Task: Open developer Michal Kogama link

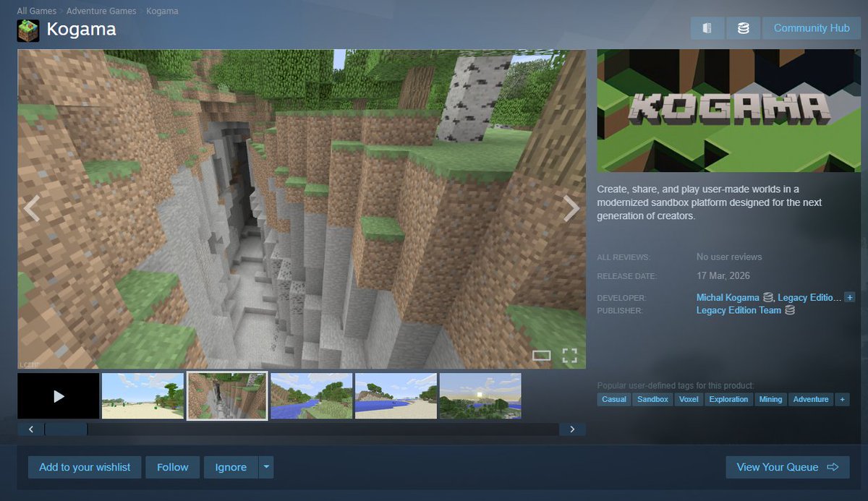Action: coord(728,298)
